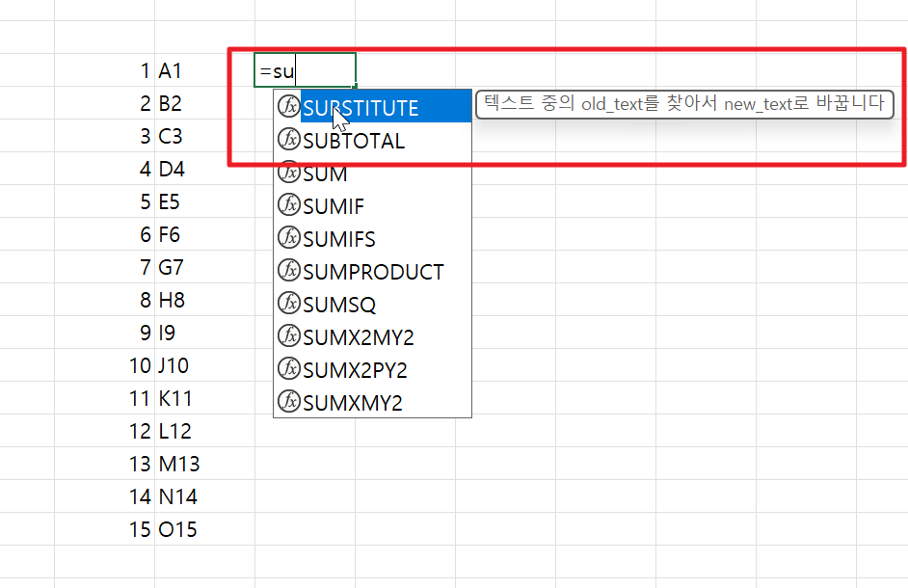Click fx icon beside SUMX2PY2
Image resolution: width=908 pixels, height=588 pixels.
point(288,368)
